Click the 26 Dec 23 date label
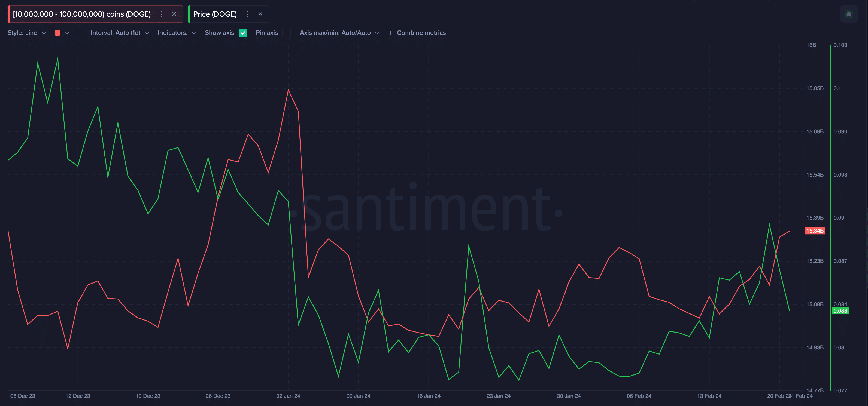The image size is (868, 406). click(218, 396)
